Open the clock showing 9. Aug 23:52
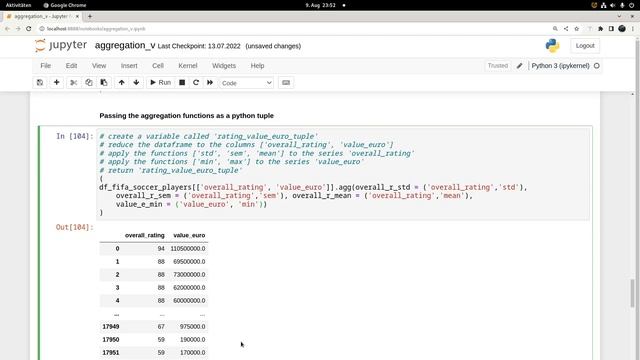The height and width of the screenshot is (360, 640). coord(321,5)
